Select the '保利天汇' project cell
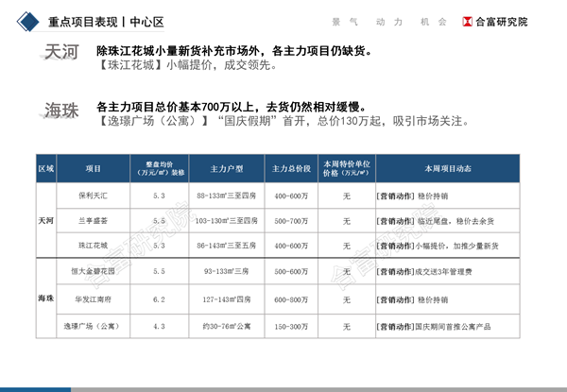The image size is (567, 392). pyautogui.click(x=94, y=196)
